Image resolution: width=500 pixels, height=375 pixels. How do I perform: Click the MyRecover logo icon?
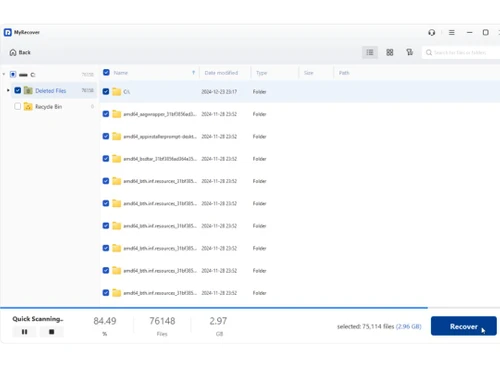coord(8,32)
